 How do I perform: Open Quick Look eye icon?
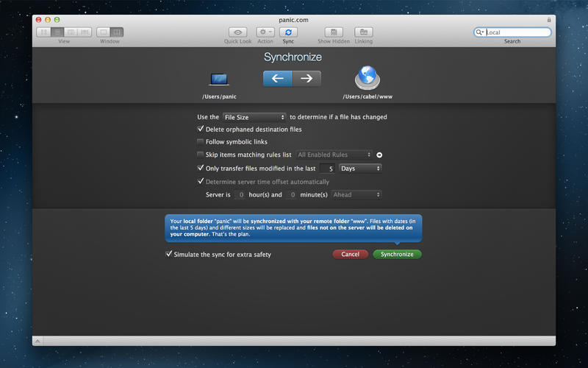click(237, 32)
